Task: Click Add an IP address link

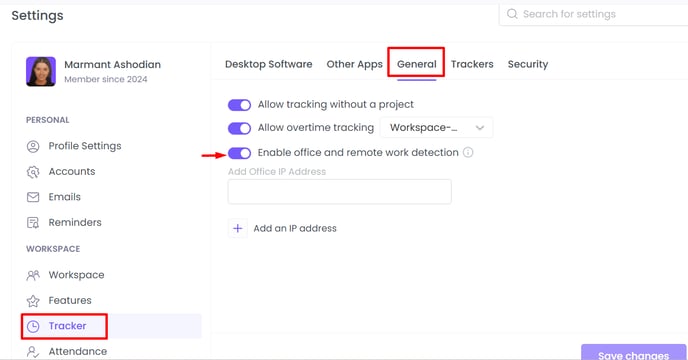Action: pyautogui.click(x=295, y=228)
